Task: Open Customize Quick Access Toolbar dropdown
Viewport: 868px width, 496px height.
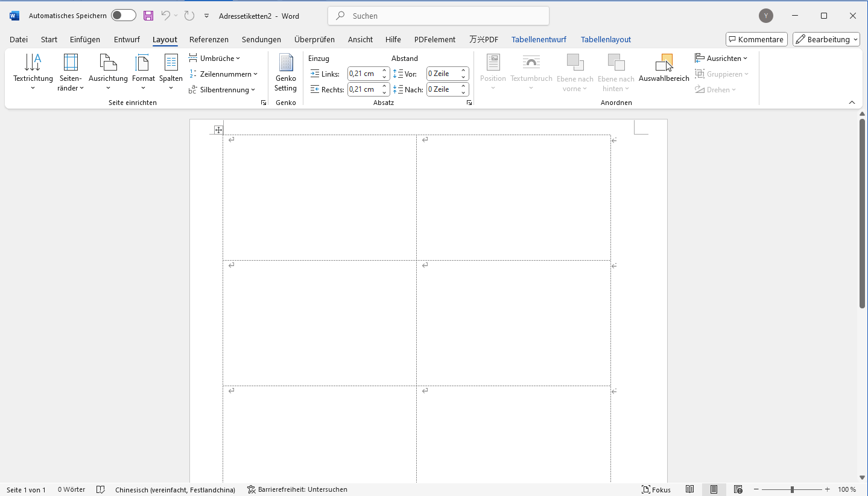Action: pos(207,16)
